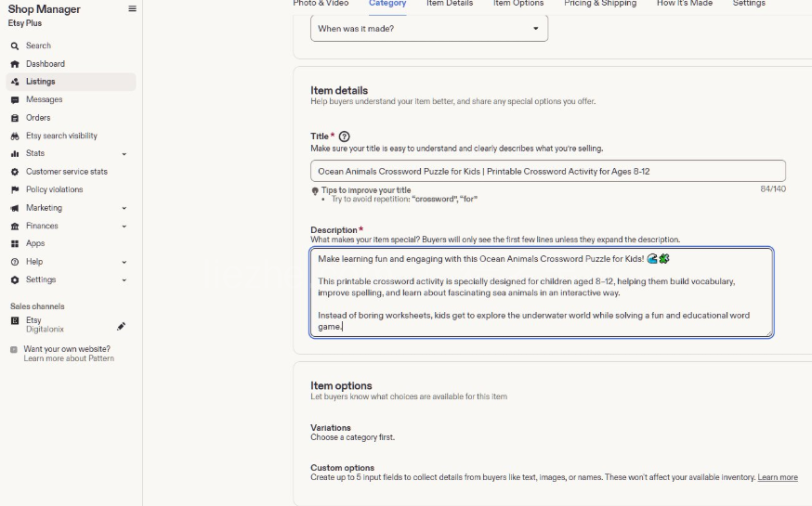
Task: Click 'Tips to improve your title' text
Action: coord(366,190)
